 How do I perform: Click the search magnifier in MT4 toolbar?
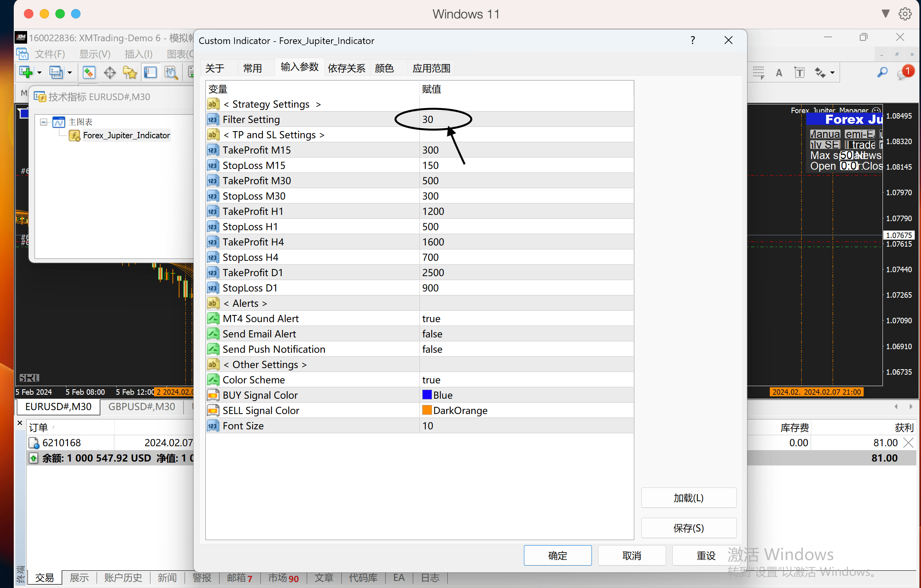point(882,72)
